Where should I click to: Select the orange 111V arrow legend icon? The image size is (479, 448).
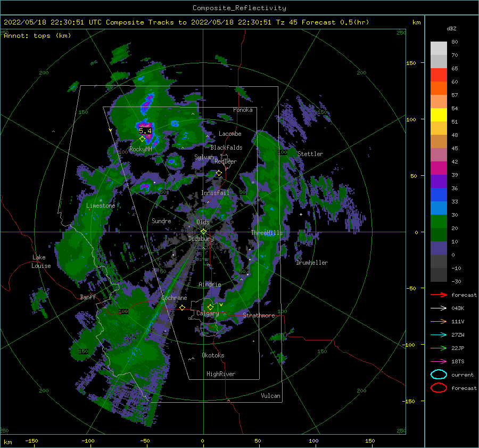tap(439, 321)
